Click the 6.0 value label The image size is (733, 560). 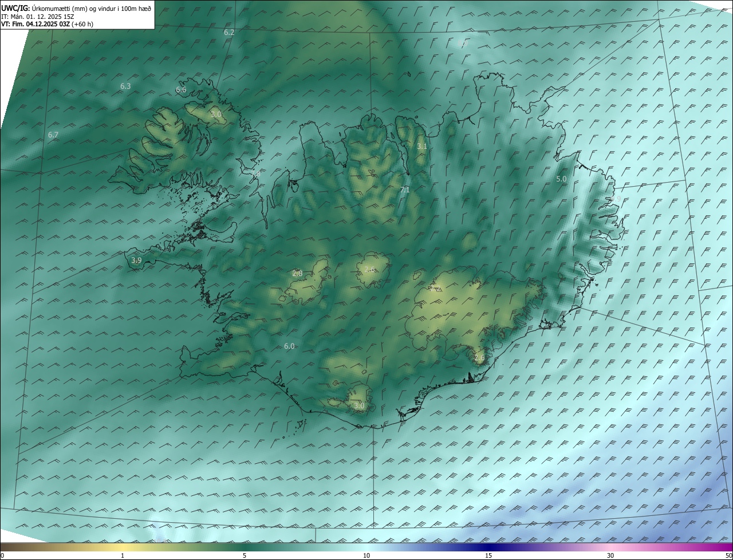point(289,346)
